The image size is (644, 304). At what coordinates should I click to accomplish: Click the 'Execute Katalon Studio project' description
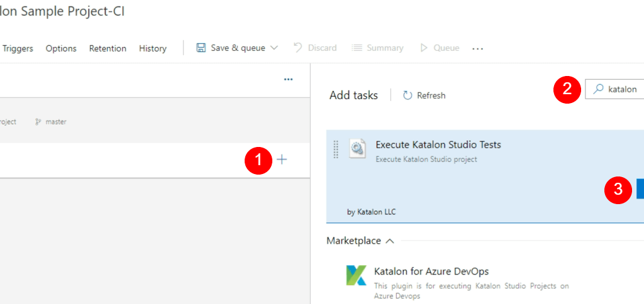pyautogui.click(x=426, y=160)
